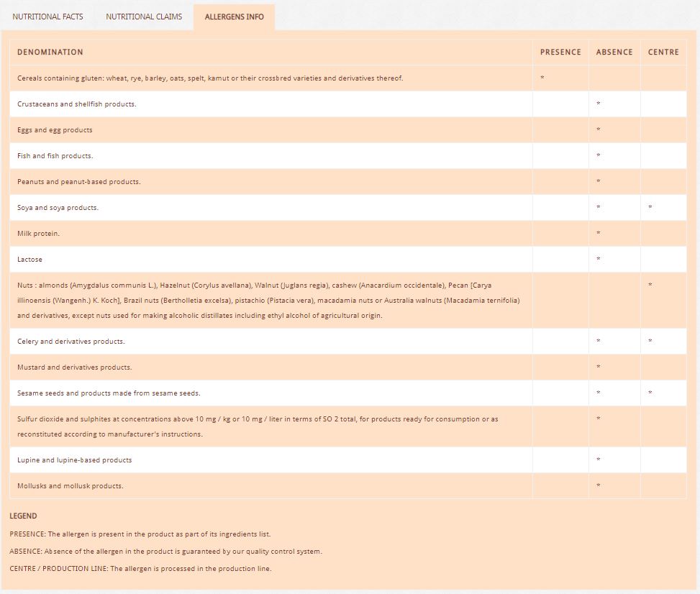Open the Nutritional Claims tab
The height and width of the screenshot is (594, 700).
point(144,17)
